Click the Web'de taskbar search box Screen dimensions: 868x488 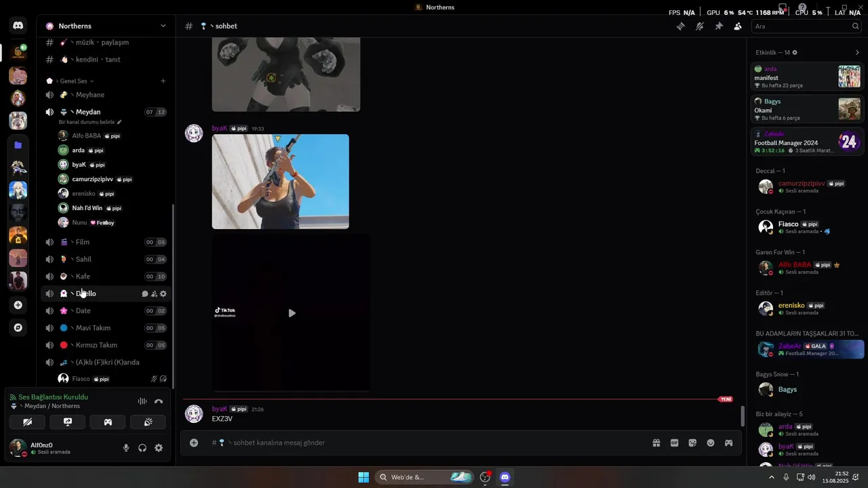click(424, 477)
